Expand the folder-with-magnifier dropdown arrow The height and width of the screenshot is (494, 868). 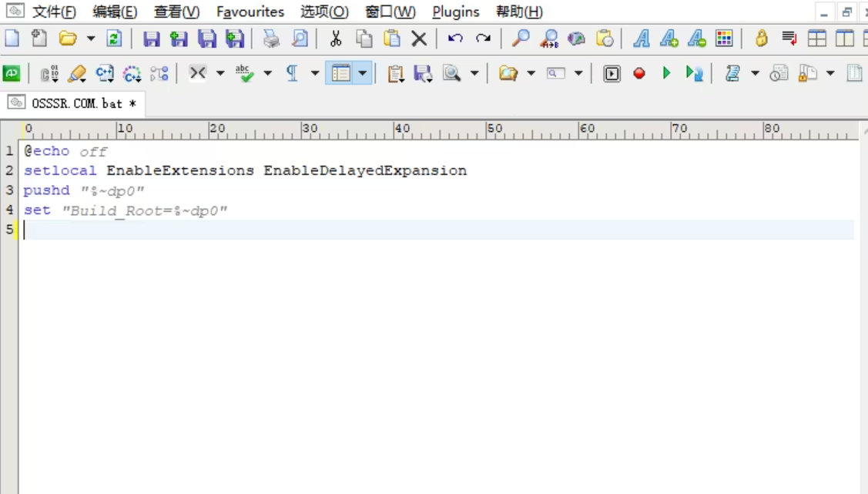coord(531,73)
